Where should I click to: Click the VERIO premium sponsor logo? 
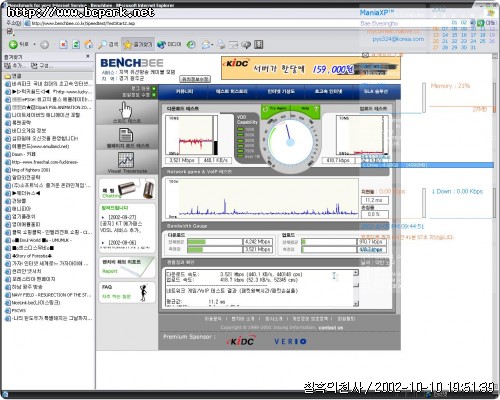coord(290,341)
